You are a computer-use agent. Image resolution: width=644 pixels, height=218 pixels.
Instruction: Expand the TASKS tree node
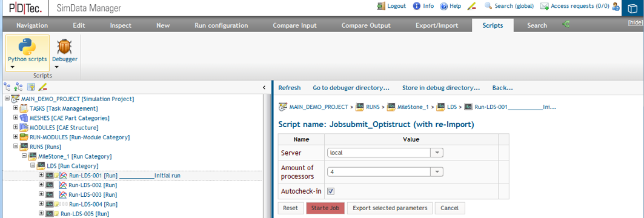(16, 108)
